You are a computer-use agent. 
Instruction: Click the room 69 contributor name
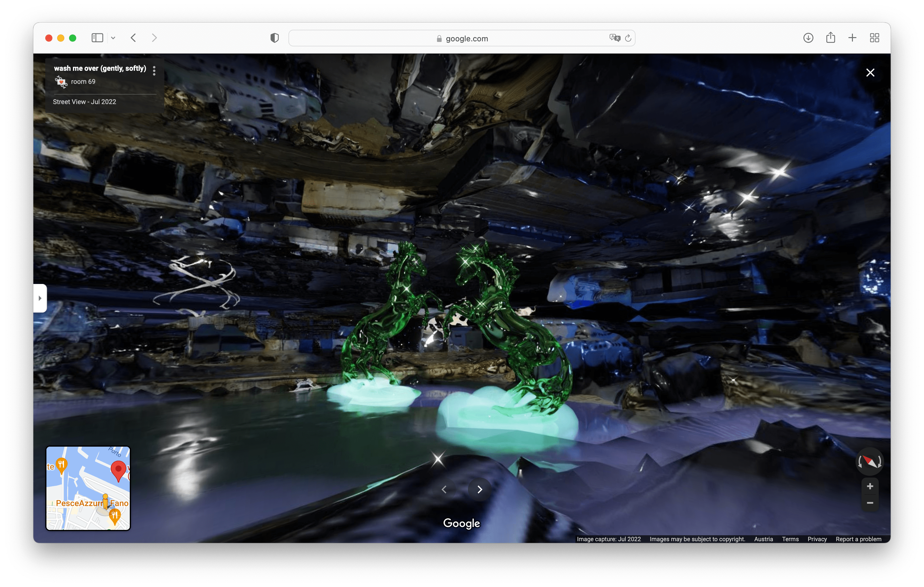[83, 82]
